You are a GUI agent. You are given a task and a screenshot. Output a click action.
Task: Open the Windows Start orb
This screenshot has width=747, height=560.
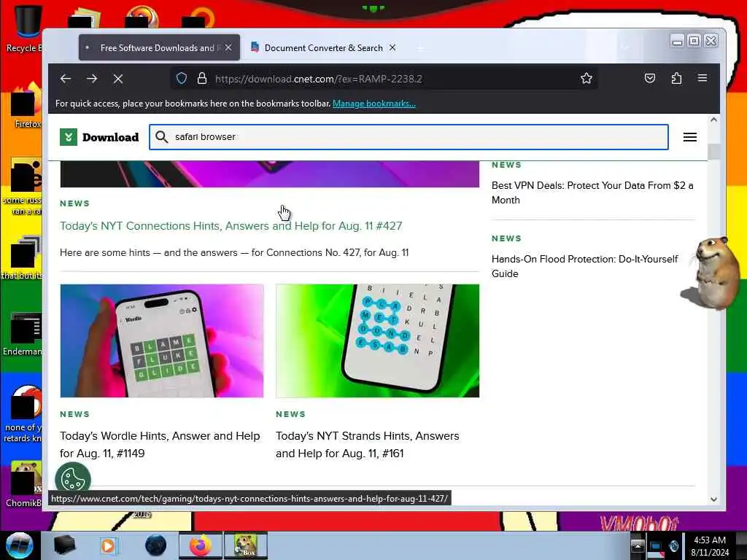(x=19, y=545)
